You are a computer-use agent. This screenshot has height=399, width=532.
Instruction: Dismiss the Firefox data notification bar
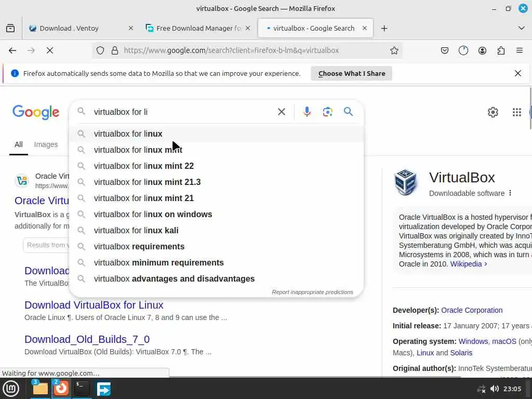pyautogui.click(x=518, y=73)
